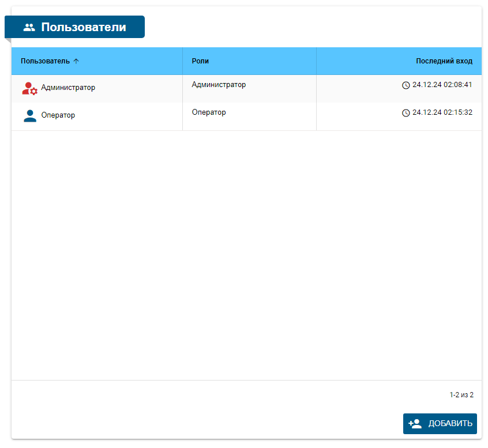Sort the table by the Роли column

point(200,61)
